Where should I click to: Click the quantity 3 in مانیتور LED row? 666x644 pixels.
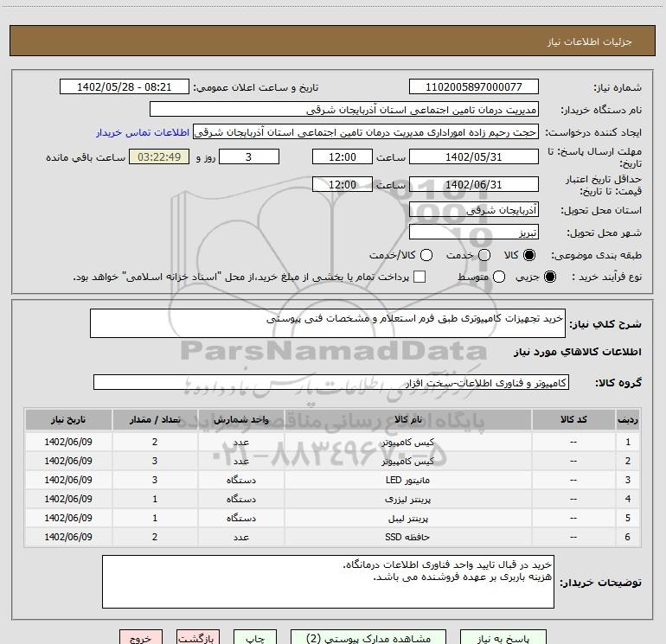point(155,480)
